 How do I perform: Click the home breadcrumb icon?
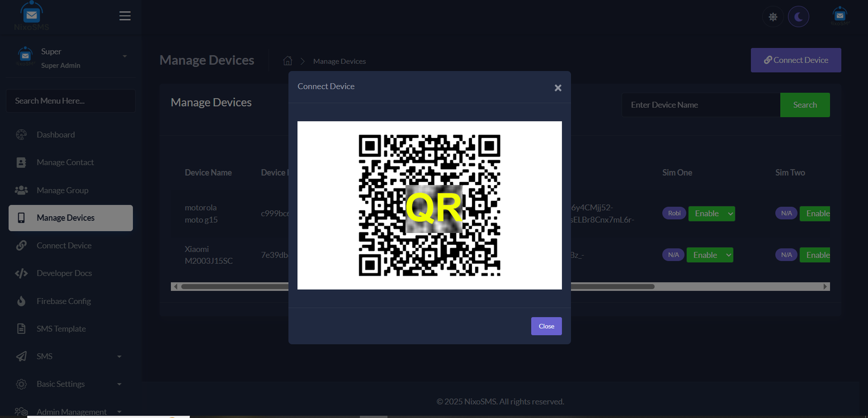pos(288,61)
